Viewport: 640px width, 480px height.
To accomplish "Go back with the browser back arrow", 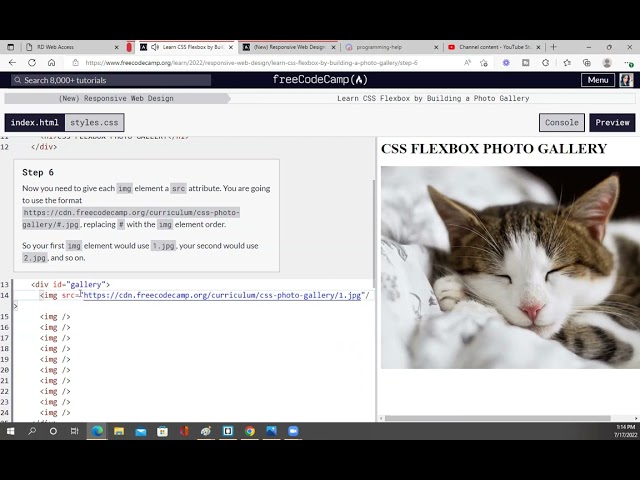I will pyautogui.click(x=12, y=62).
